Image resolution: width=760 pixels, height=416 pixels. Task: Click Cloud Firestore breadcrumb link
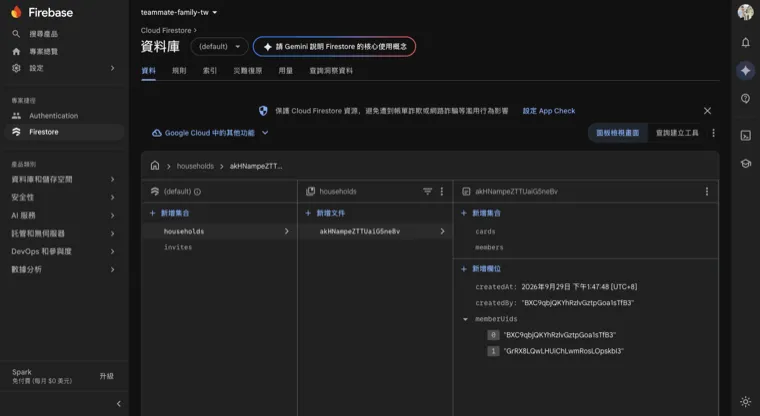point(166,30)
